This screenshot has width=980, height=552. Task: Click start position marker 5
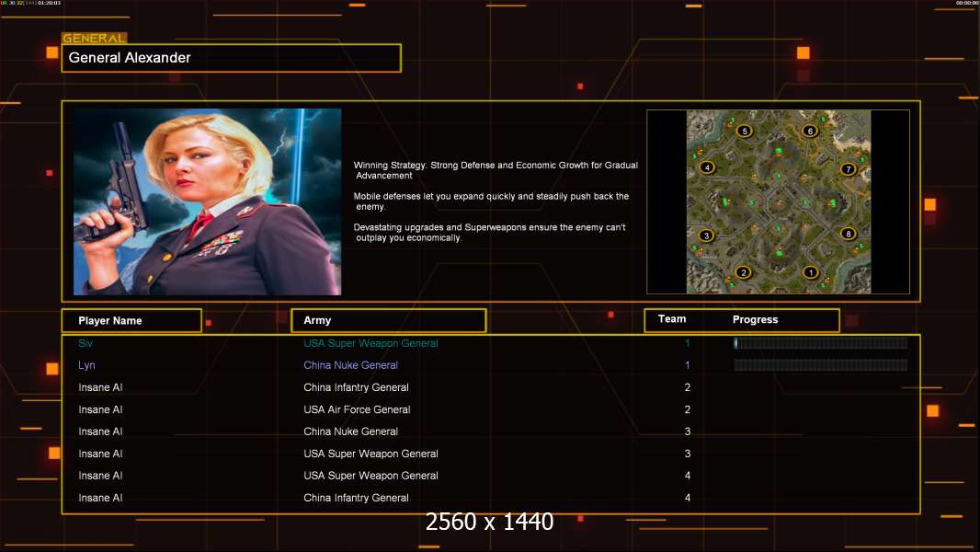click(744, 131)
